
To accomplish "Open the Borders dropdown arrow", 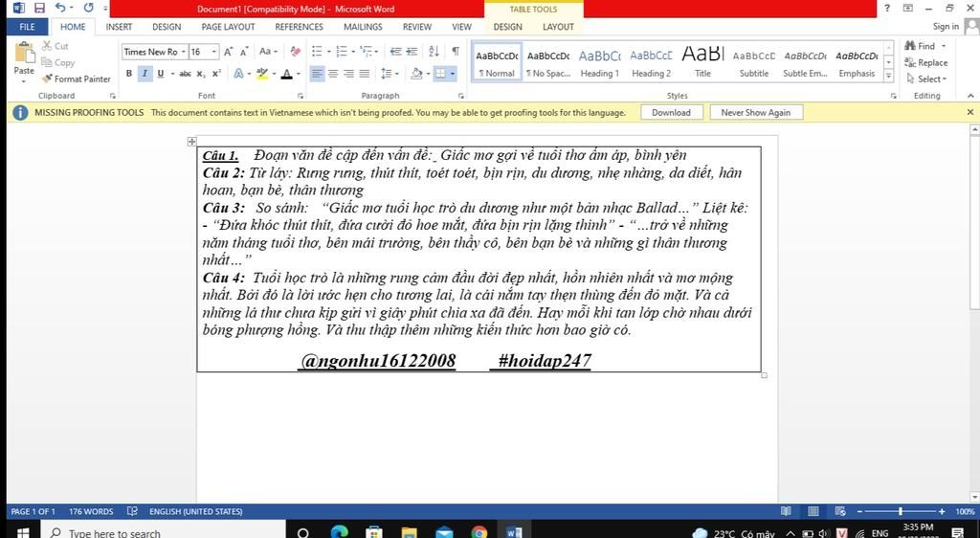I will (x=453, y=74).
